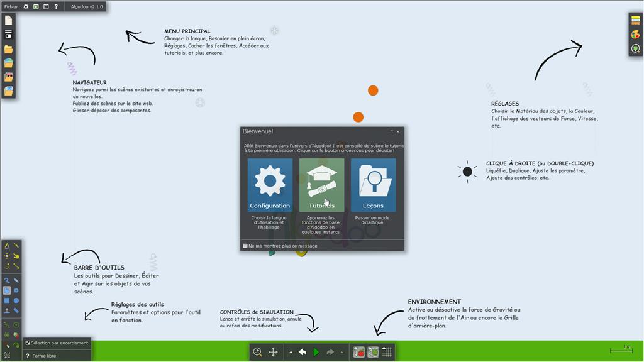Image resolution: width=644 pixels, height=362 pixels.
Task: Select the Chain tool
Action: (16, 310)
